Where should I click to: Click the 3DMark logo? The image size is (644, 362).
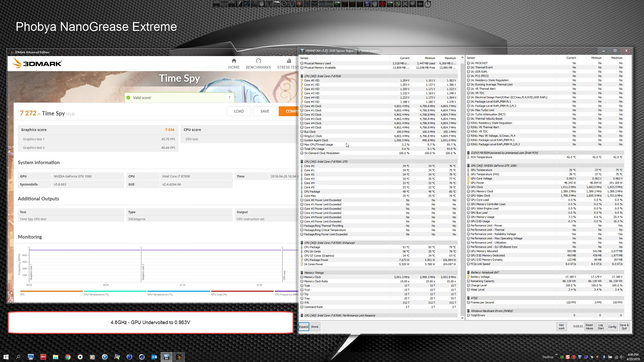click(37, 63)
